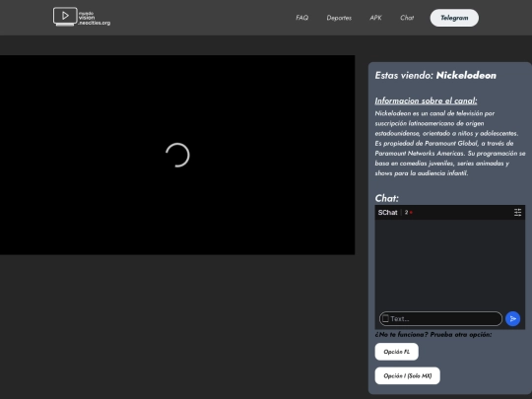Screen dimensions: 532x399
Task: Click the SChat title label
Action: click(387, 213)
